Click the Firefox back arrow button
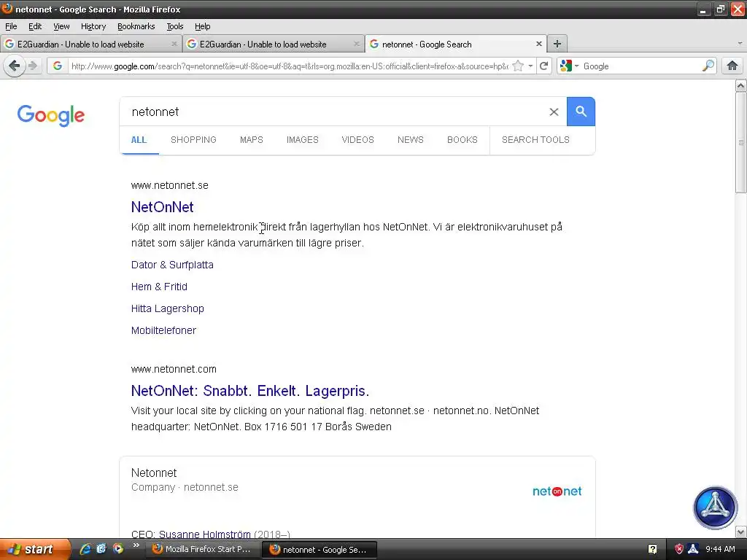The image size is (747, 560). [x=15, y=66]
